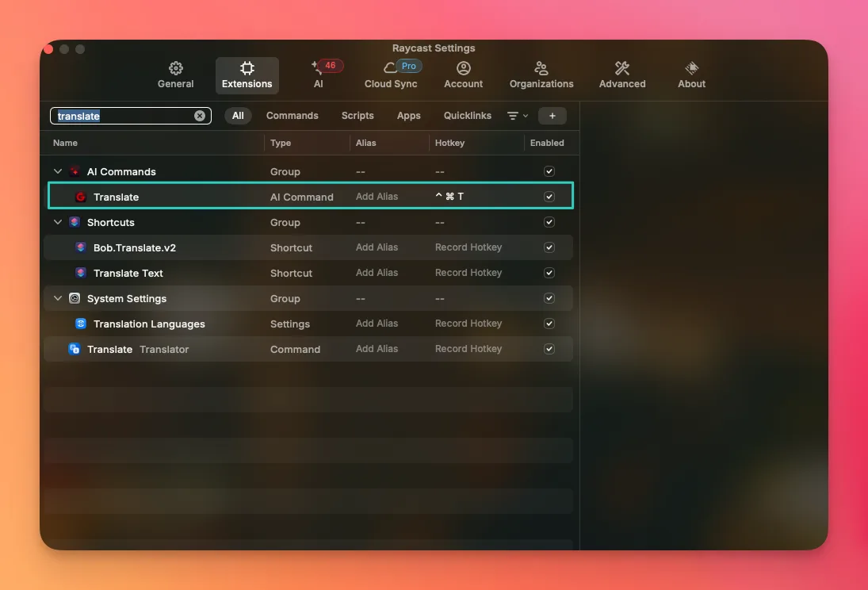Disable the Translate AI Command checkbox
This screenshot has width=868, height=590.
coord(549,197)
